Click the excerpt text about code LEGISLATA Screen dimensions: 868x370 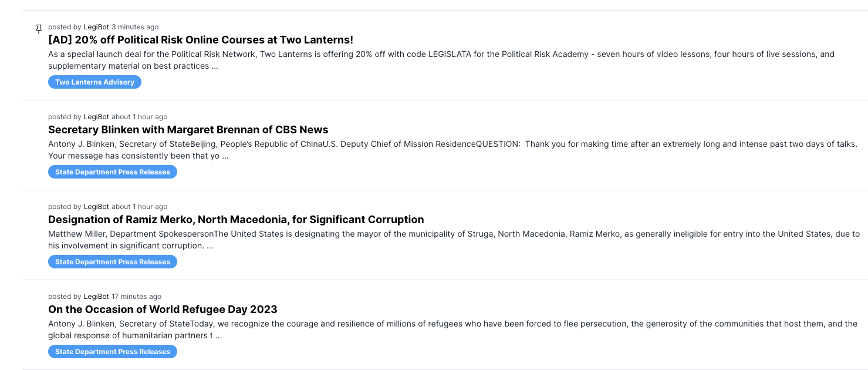[441, 60]
